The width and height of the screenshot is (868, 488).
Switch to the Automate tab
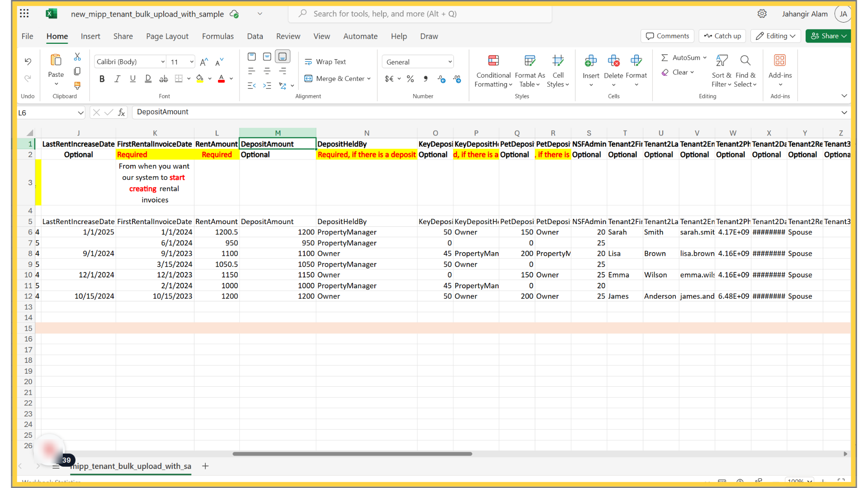click(360, 36)
